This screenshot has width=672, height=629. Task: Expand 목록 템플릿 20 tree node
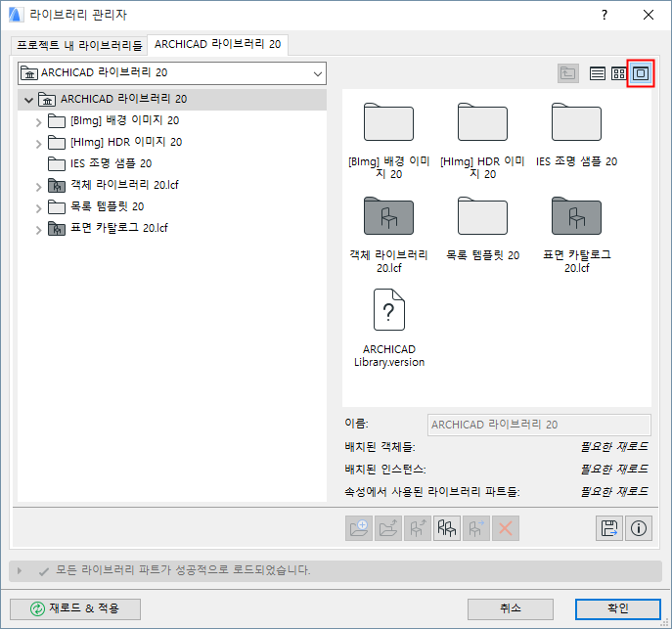(x=38, y=208)
